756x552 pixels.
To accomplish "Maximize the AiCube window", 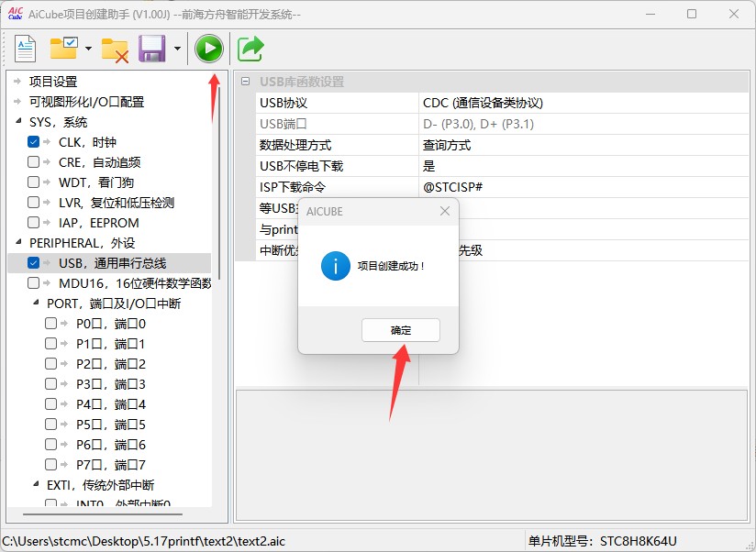I will pos(692,14).
